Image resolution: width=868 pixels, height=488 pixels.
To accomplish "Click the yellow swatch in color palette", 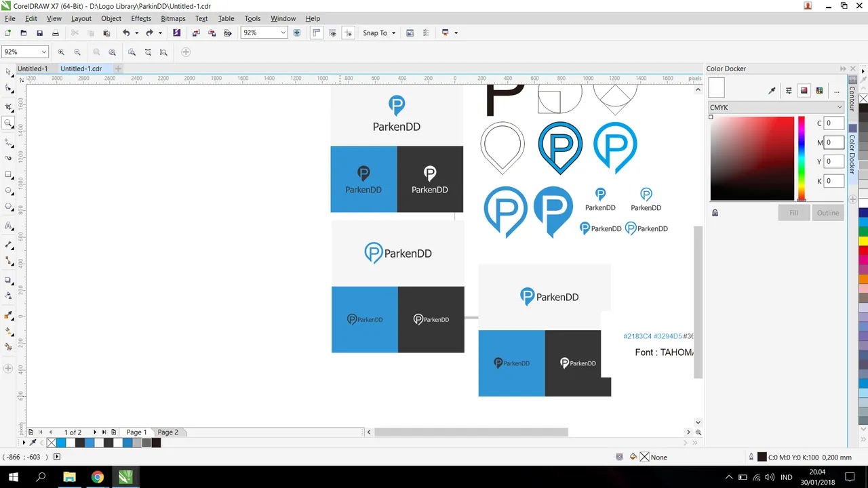I will pyautogui.click(x=863, y=241).
